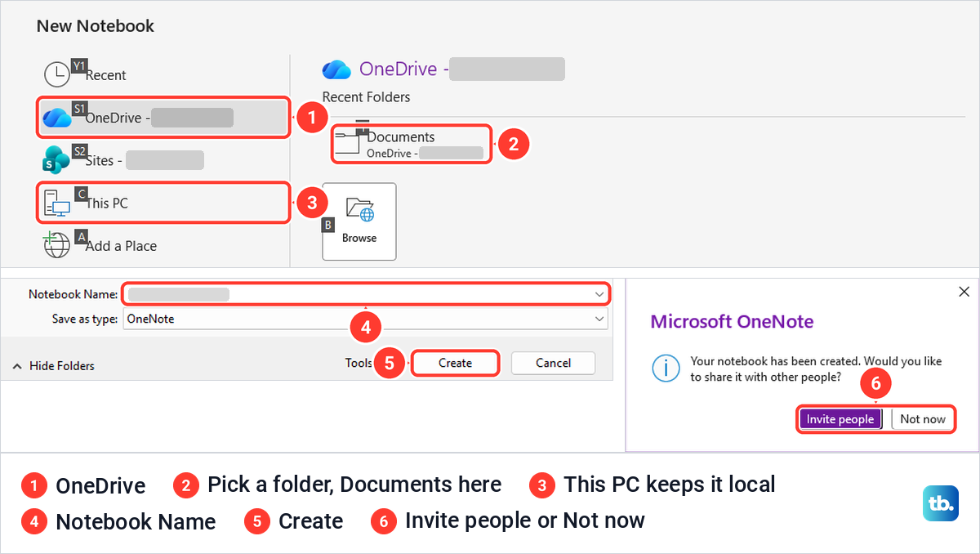
Task: Open the Recent locations list
Action: click(x=163, y=74)
